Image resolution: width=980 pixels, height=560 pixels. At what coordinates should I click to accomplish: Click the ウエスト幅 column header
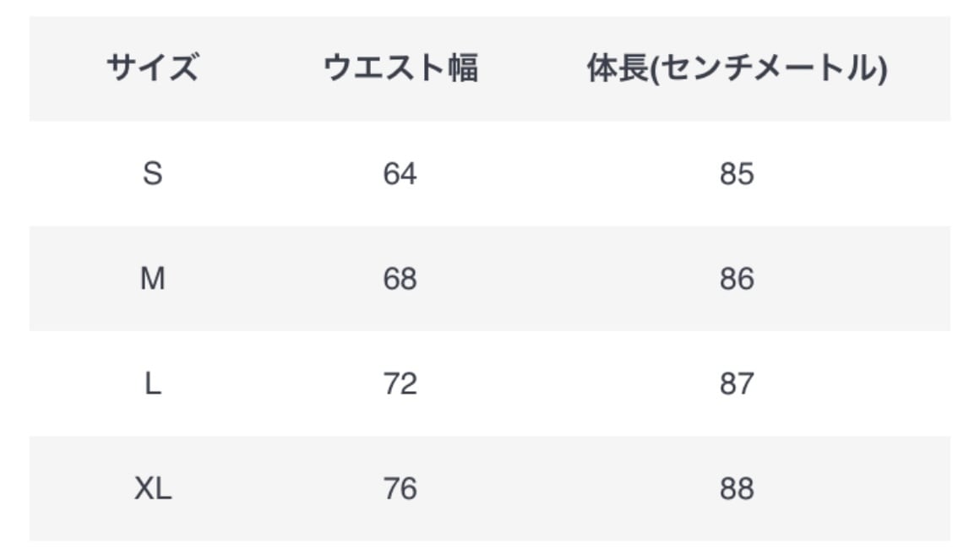400,68
